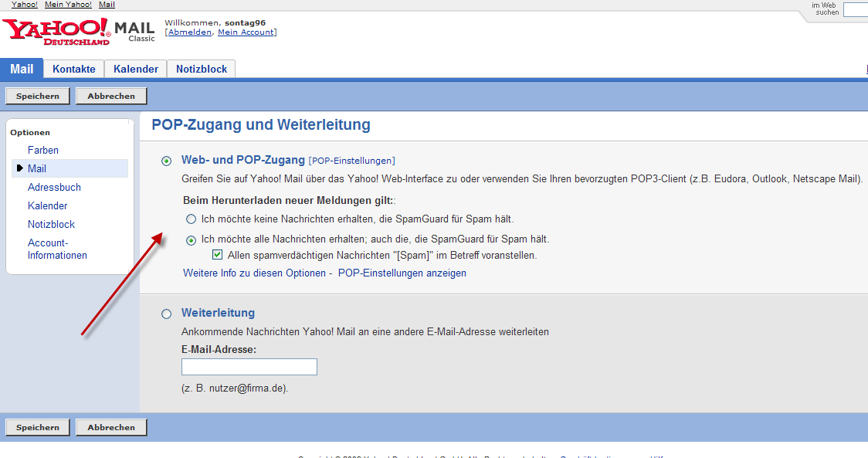Click POP-Einstellungen anzeigen link
Viewport: 868px width, 458px height.
point(402,273)
